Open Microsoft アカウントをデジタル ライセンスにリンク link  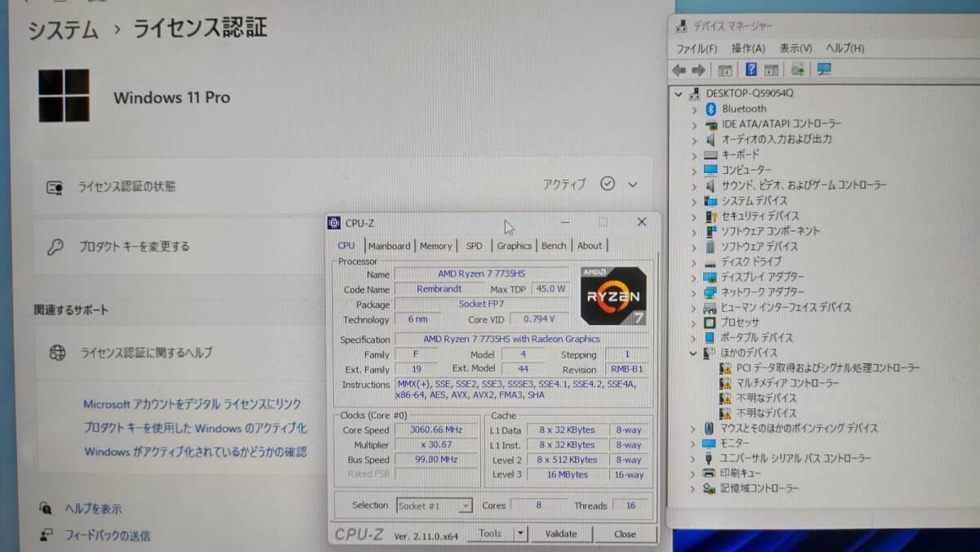pos(193,404)
